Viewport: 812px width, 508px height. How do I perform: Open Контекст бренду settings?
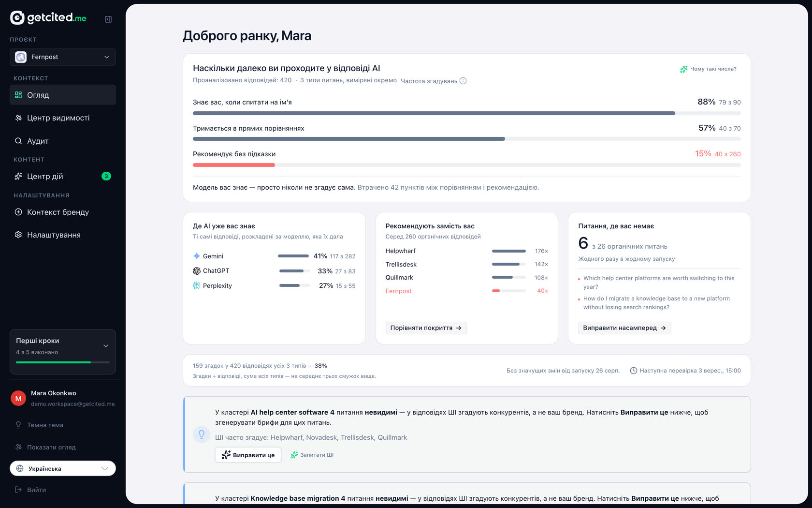pos(63,212)
